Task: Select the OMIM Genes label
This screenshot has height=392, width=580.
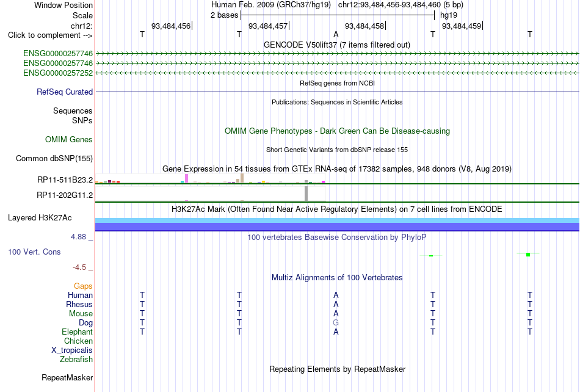Action: pyautogui.click(x=69, y=139)
